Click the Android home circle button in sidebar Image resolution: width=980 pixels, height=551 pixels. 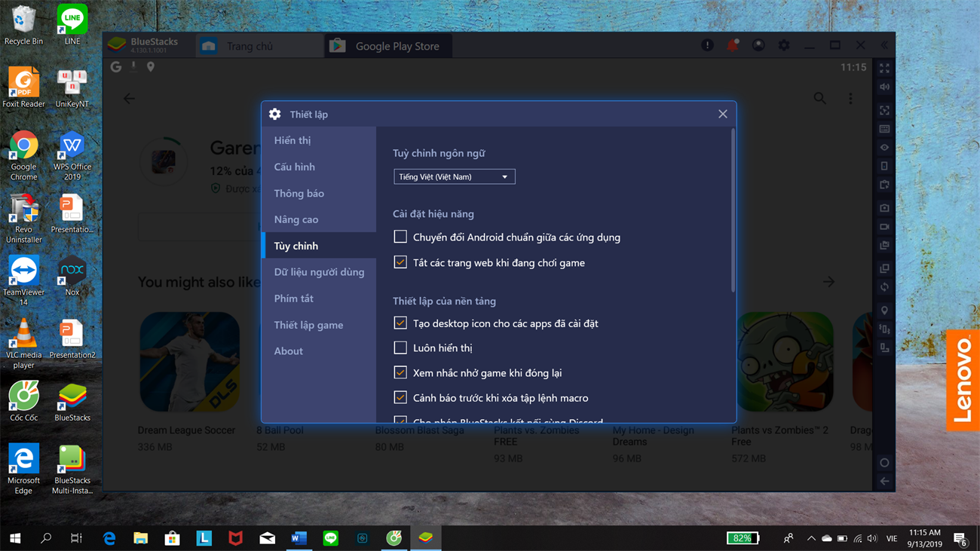(x=884, y=463)
